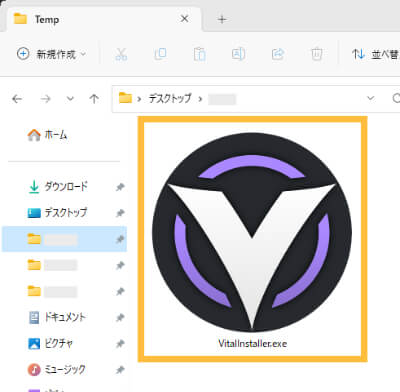Go forward with the right arrow
This screenshot has width=400, height=392.
tap(45, 99)
